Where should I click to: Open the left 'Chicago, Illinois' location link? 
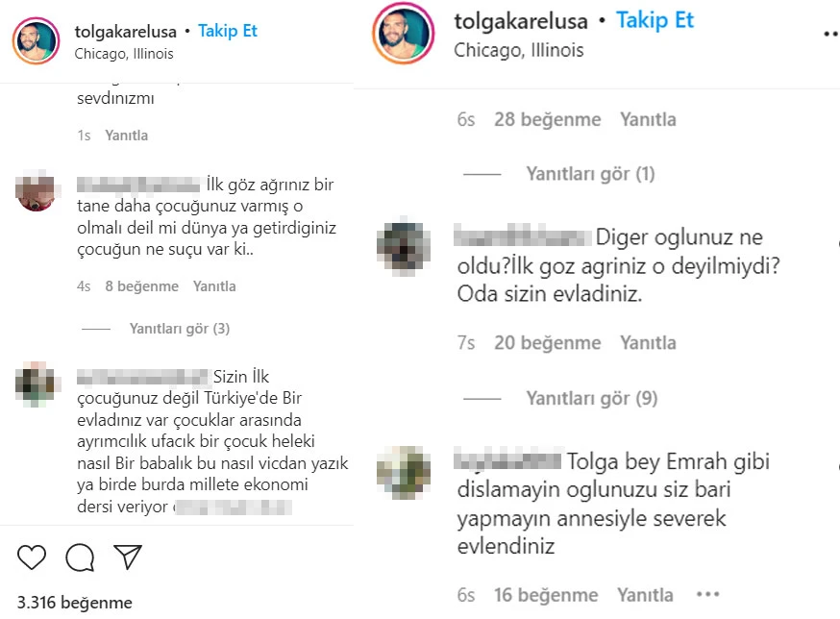point(124,54)
